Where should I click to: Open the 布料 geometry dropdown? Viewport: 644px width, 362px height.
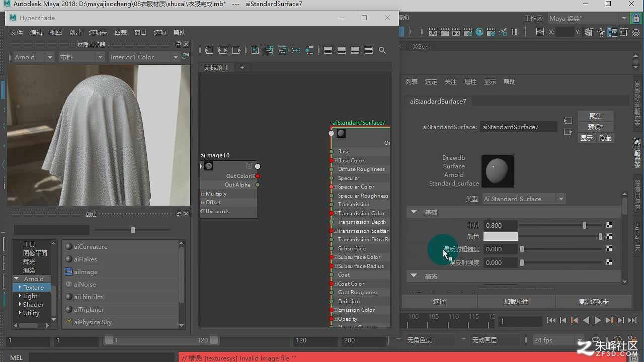click(x=81, y=57)
